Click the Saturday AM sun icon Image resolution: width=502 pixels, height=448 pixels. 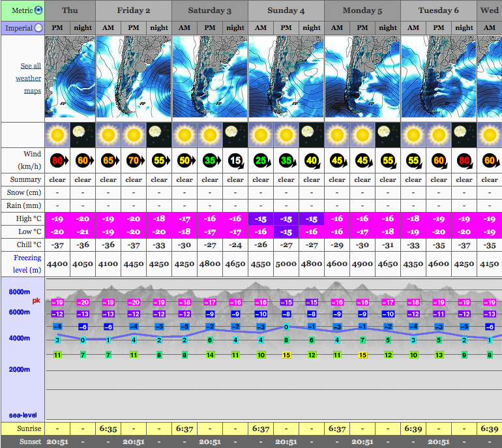tap(185, 135)
